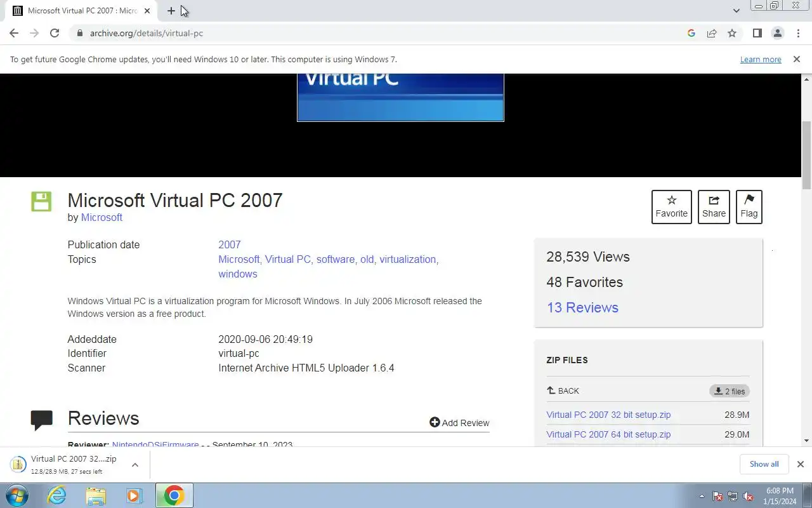
Task: Open new tab with the plus button
Action: pos(171,11)
